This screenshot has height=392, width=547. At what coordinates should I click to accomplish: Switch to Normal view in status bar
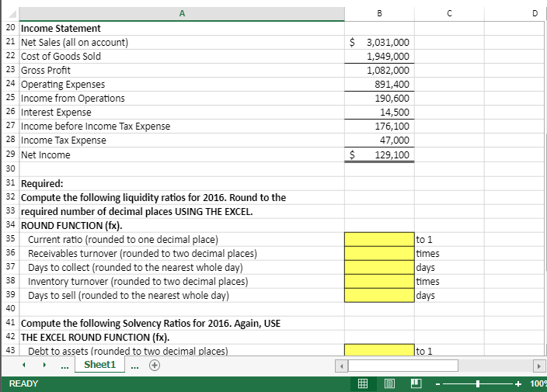point(363,383)
